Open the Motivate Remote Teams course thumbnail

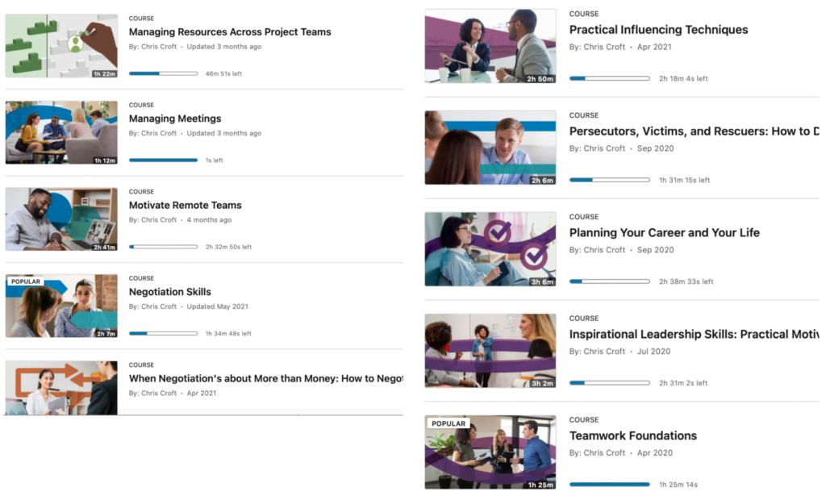pos(61,219)
